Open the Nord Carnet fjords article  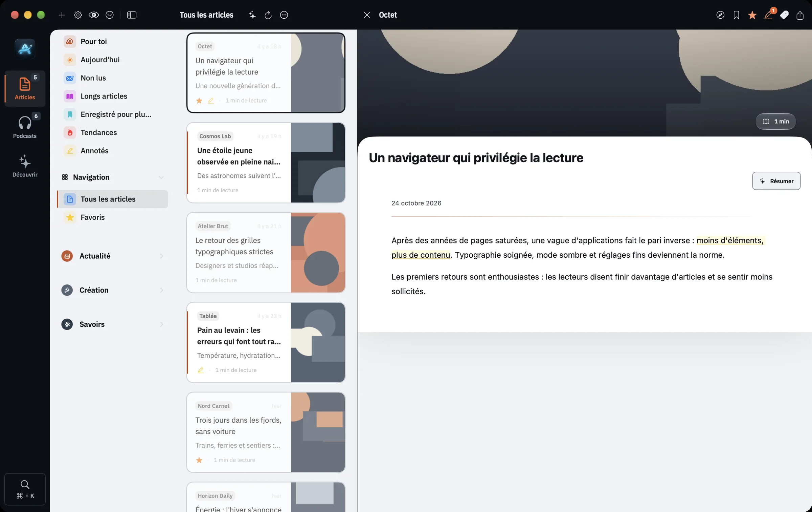point(266,432)
